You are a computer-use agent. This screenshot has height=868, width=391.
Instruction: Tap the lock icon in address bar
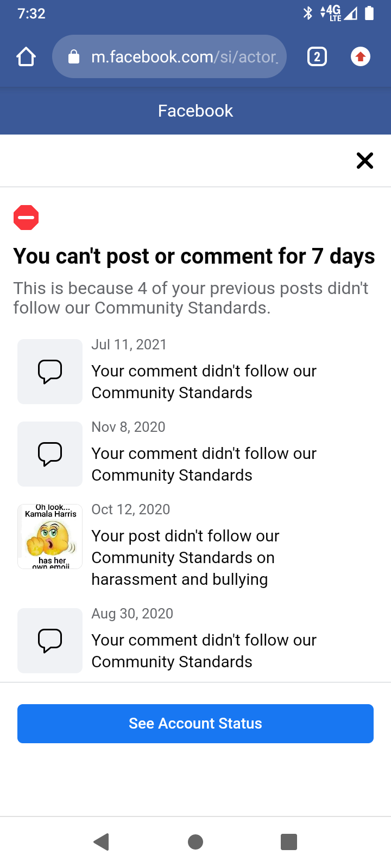(x=74, y=57)
